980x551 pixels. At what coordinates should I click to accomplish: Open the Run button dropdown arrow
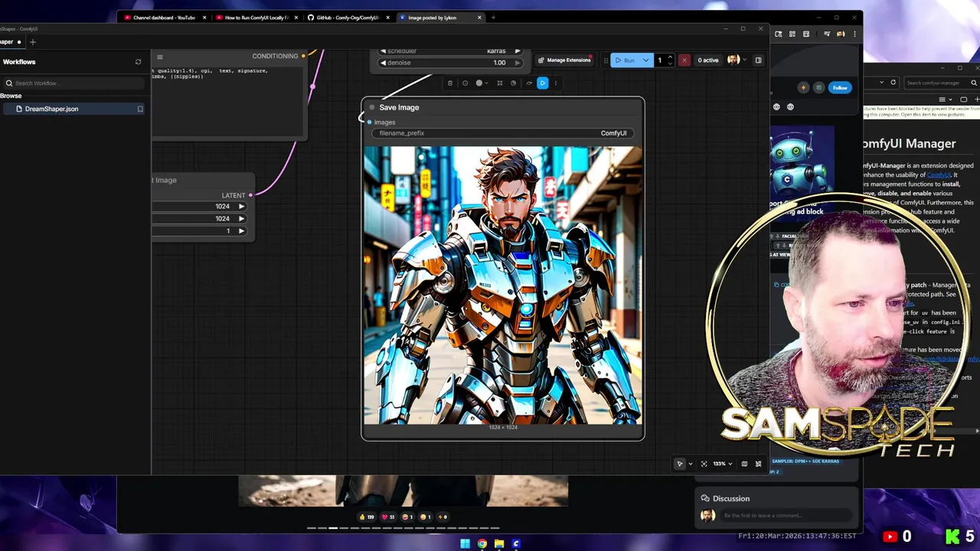pyautogui.click(x=646, y=60)
